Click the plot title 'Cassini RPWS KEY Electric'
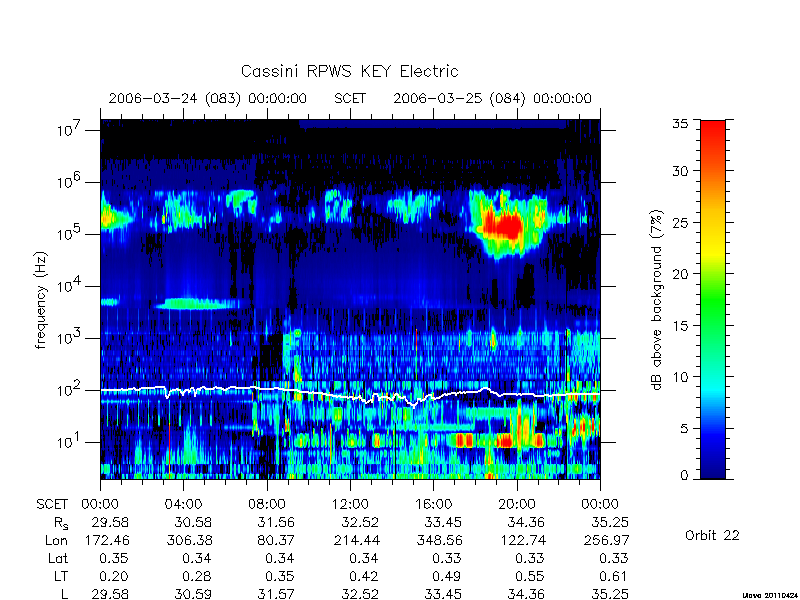Viewport: 800px width, 600px height. pos(349,71)
